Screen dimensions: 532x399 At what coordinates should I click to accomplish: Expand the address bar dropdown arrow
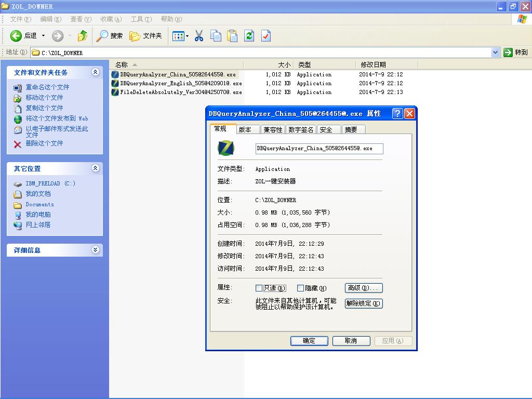tap(495, 52)
